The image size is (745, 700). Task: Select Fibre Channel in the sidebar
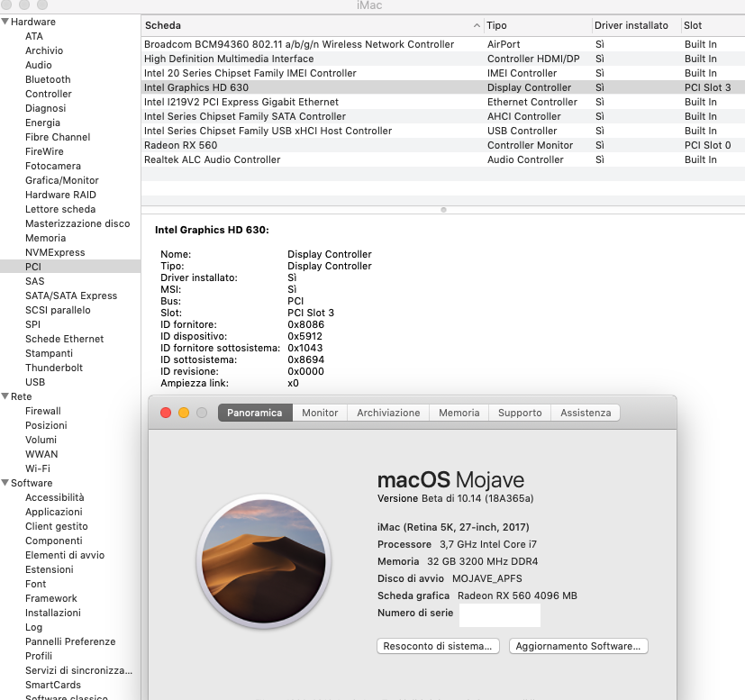[x=58, y=137]
